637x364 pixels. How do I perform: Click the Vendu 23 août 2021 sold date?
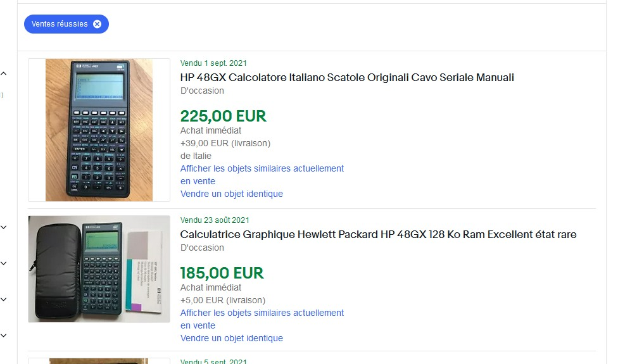point(215,220)
